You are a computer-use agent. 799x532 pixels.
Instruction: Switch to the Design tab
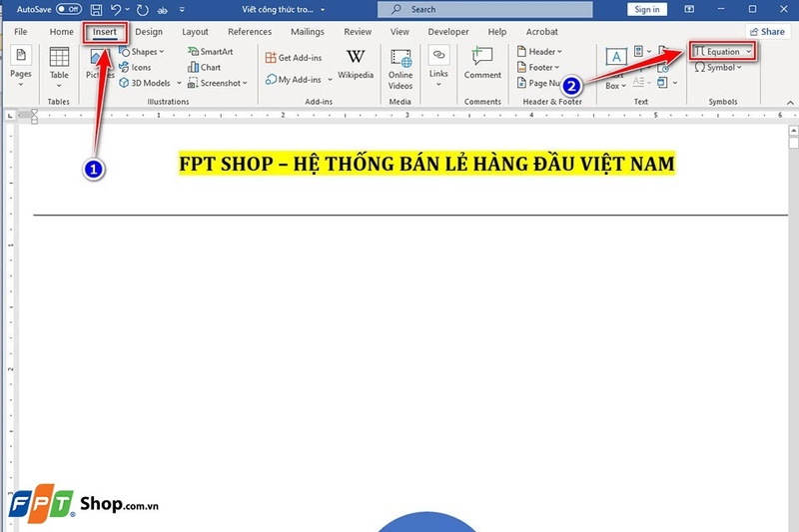point(149,32)
